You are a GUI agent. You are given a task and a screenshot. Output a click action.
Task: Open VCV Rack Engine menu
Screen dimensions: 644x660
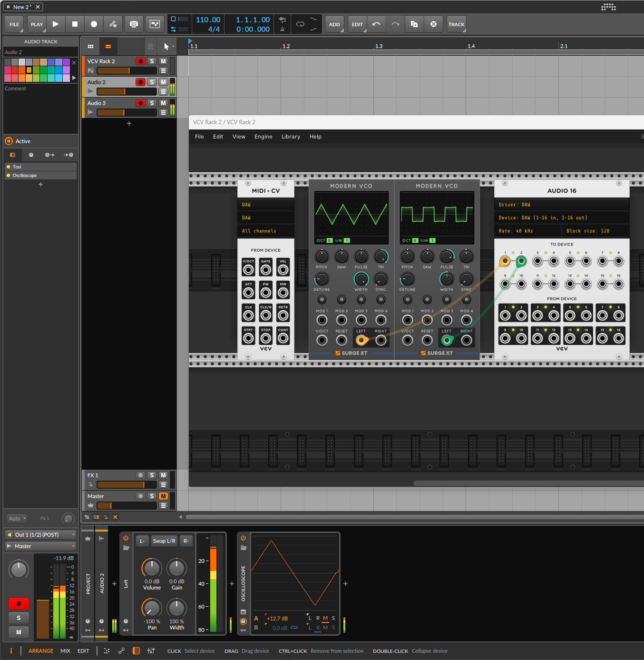click(x=263, y=137)
